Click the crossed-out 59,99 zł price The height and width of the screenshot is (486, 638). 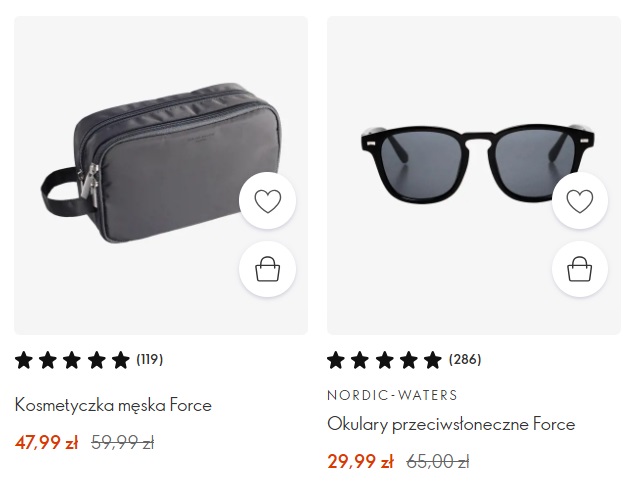coord(122,442)
